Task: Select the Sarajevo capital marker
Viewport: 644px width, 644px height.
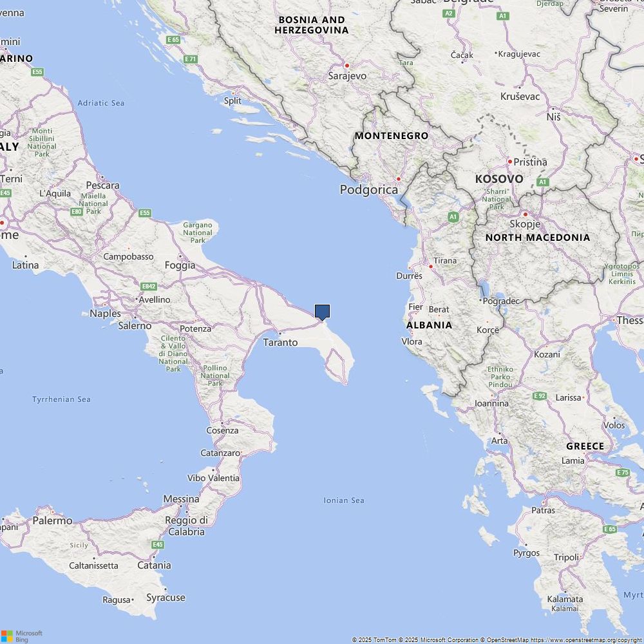Action: pyautogui.click(x=347, y=66)
